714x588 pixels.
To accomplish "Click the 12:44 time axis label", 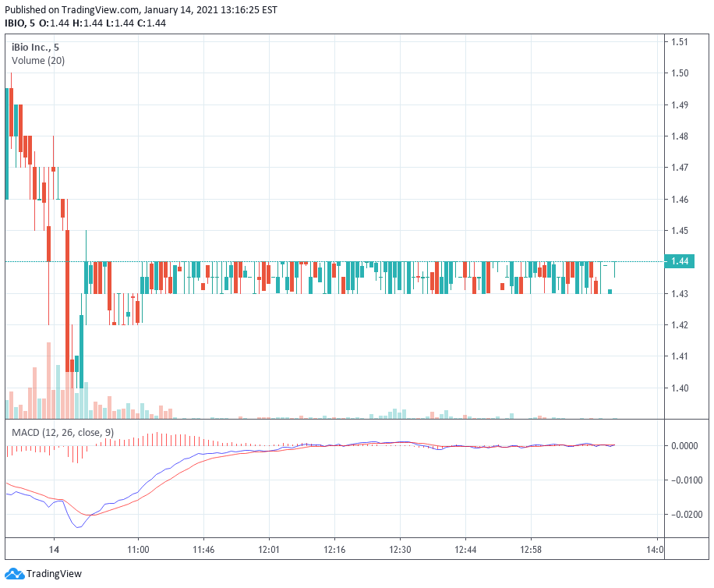I will (x=465, y=549).
